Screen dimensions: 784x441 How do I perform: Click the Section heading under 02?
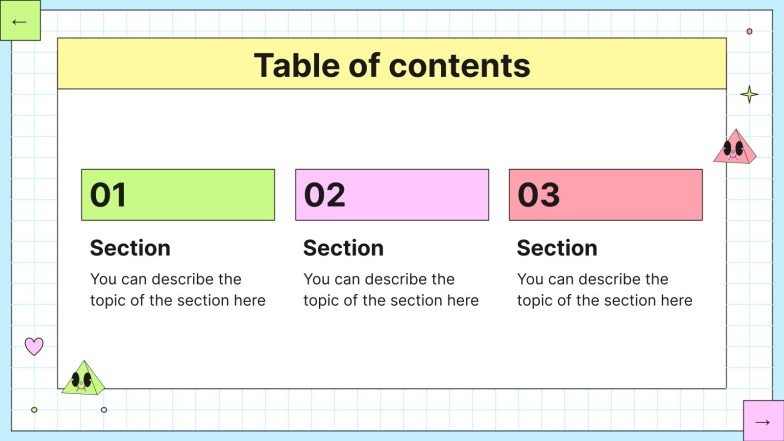343,248
